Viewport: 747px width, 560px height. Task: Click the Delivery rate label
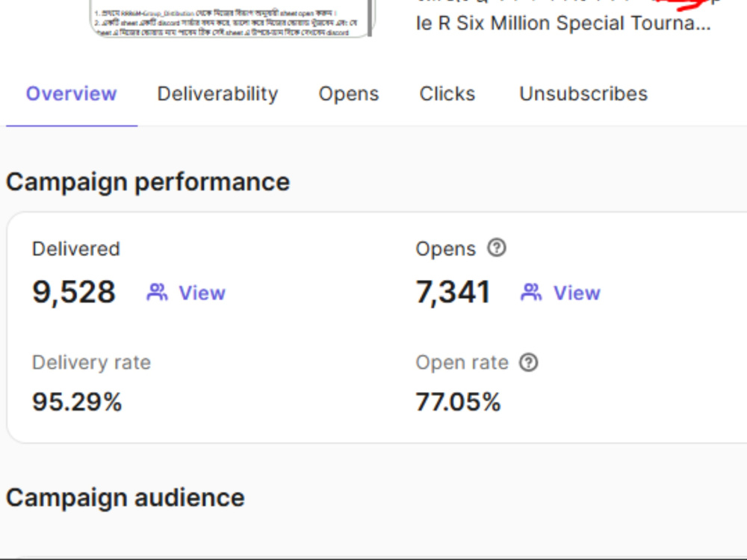coord(91,363)
